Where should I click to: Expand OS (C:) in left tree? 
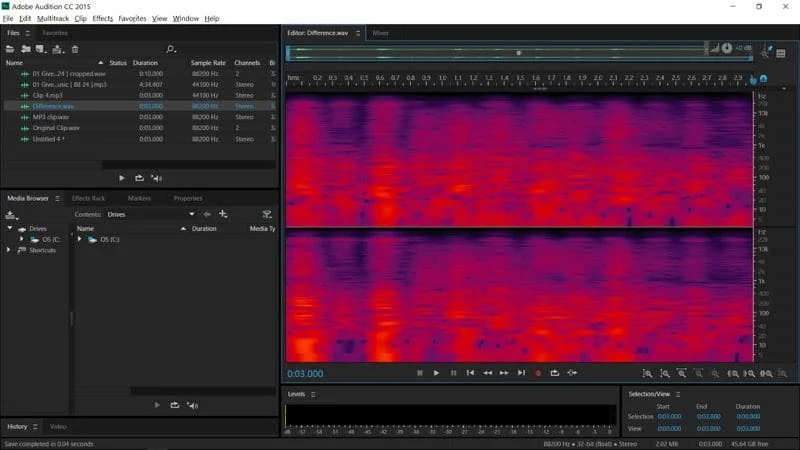pos(21,239)
